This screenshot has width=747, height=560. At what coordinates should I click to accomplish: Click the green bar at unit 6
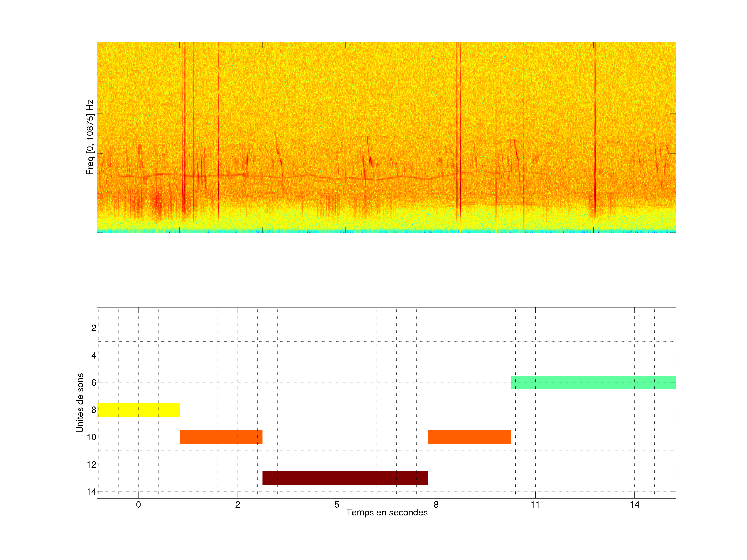(x=593, y=382)
